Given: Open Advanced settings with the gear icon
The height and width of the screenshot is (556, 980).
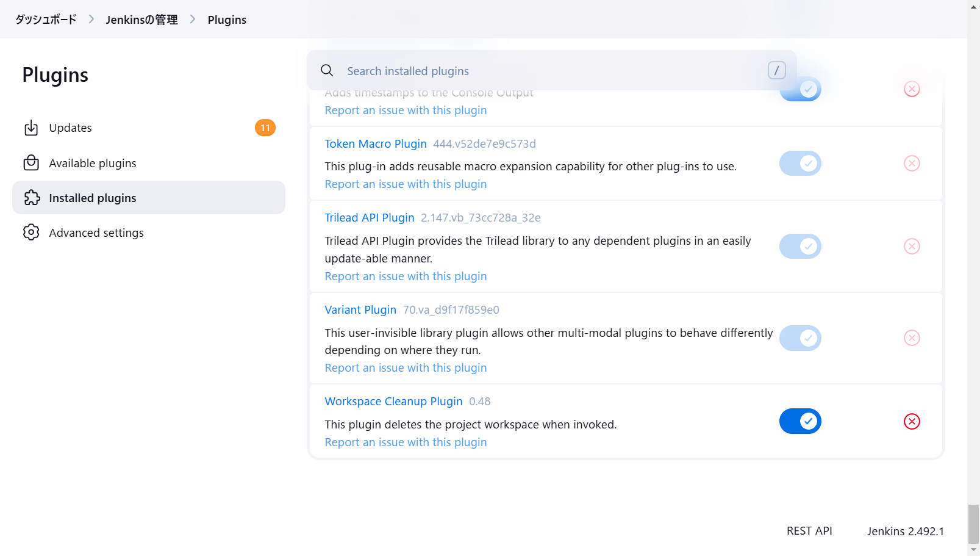Looking at the screenshot, I should coord(31,232).
